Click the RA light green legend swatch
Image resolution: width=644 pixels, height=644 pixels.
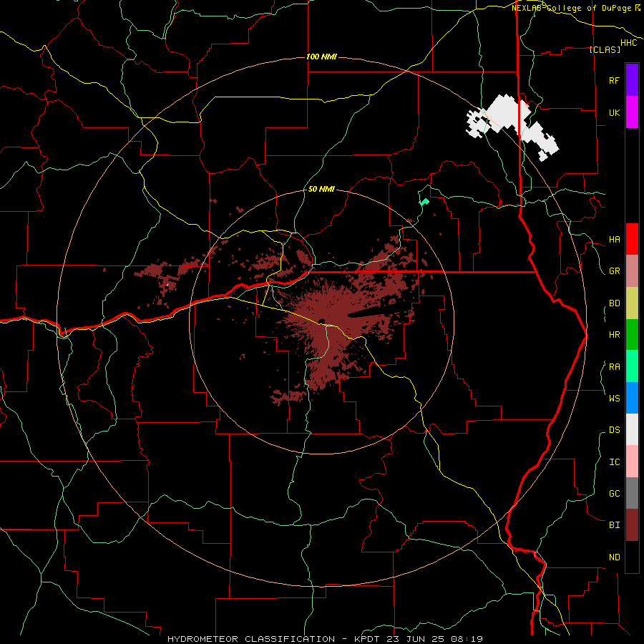[x=632, y=366]
